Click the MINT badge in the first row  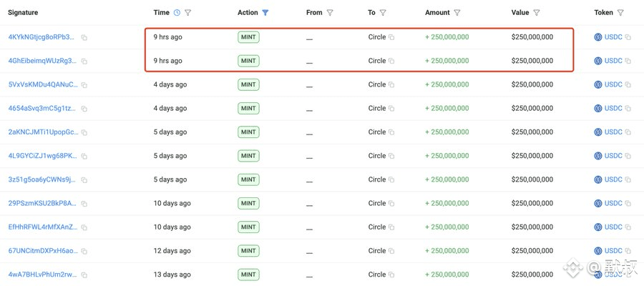(248, 37)
